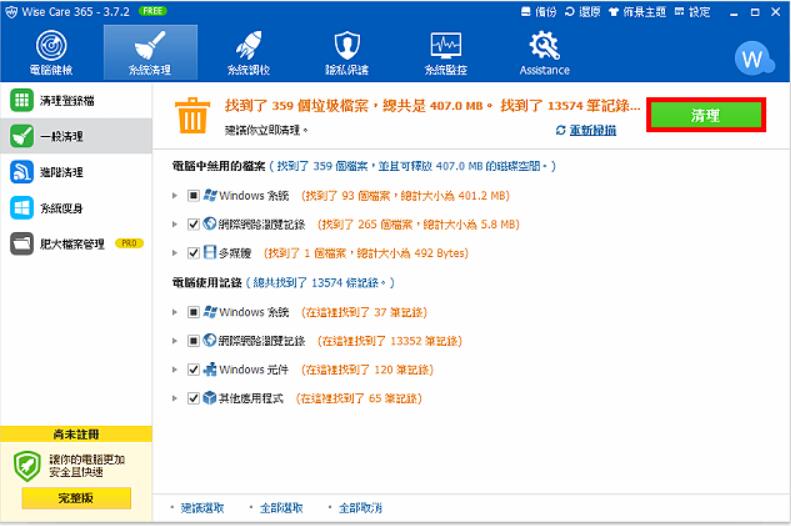Expand the 多媒體 row arrow
The image size is (791, 526).
click(x=175, y=253)
